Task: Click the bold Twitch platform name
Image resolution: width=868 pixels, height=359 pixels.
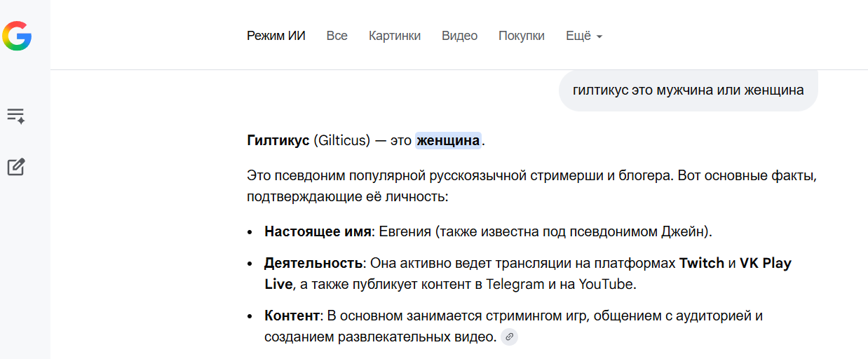Action: 702,264
